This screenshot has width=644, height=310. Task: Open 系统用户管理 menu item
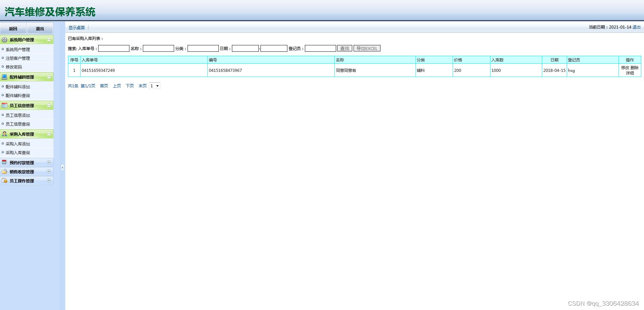click(x=18, y=49)
